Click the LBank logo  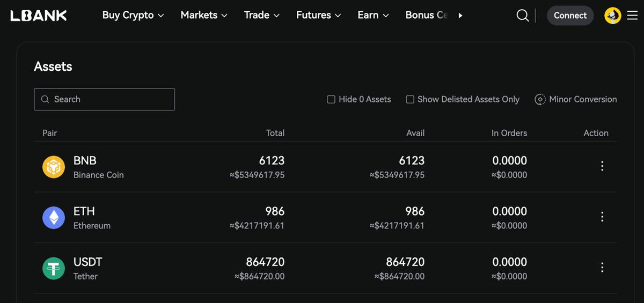tap(38, 16)
